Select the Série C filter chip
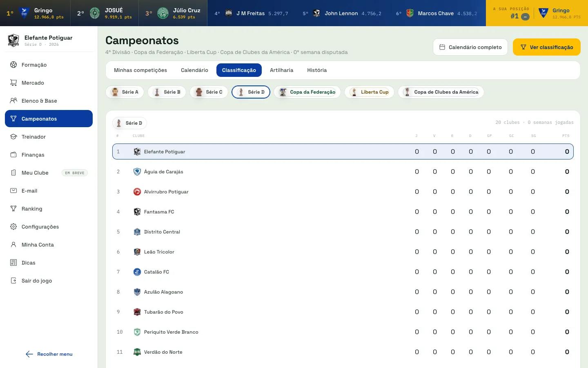Screen dimensions: 588x368 click(x=209, y=92)
